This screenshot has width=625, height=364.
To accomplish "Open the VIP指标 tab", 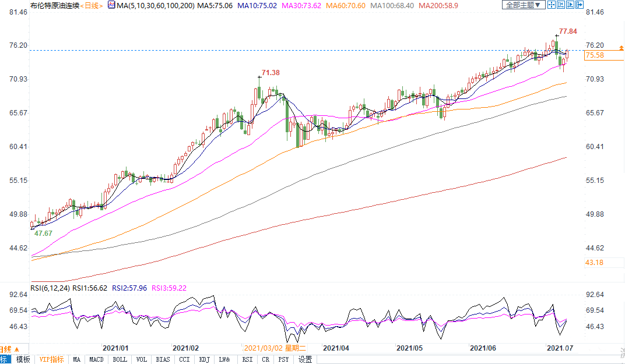I will pos(51,360).
